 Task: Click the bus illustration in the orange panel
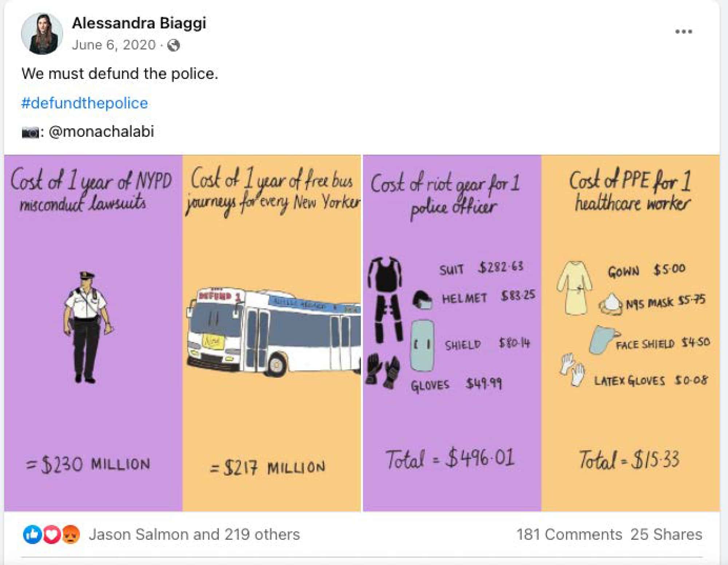pos(273,331)
